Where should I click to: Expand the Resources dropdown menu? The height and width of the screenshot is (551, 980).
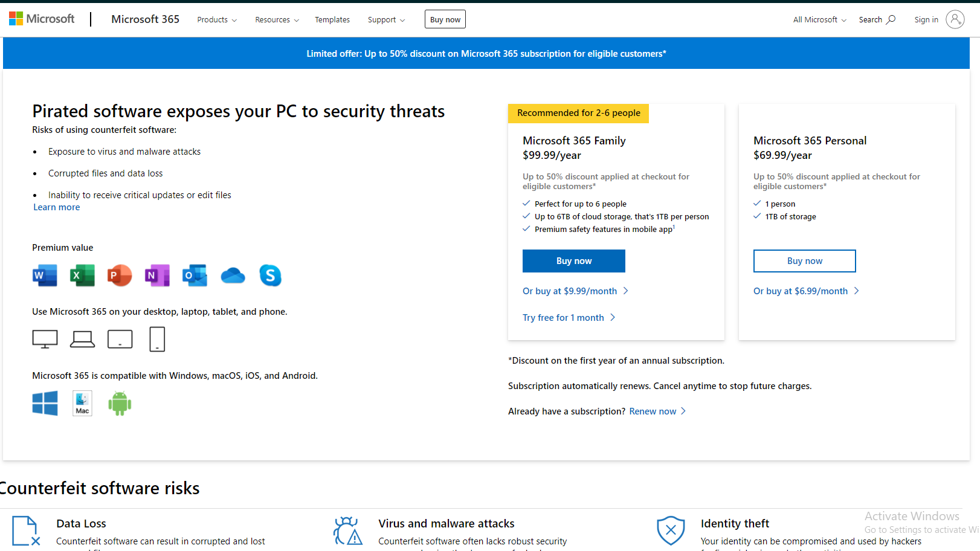tap(277, 20)
